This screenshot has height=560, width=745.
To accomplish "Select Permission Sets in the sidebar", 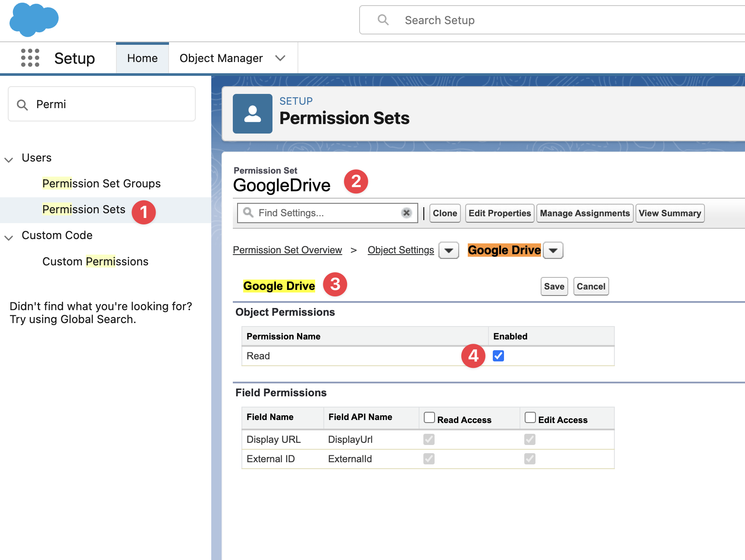I will 84,209.
